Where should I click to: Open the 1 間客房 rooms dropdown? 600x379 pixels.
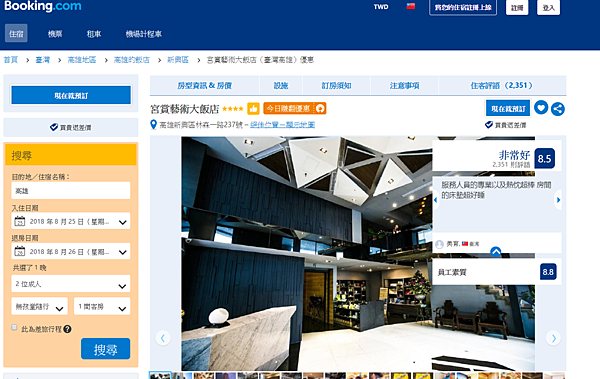point(102,306)
